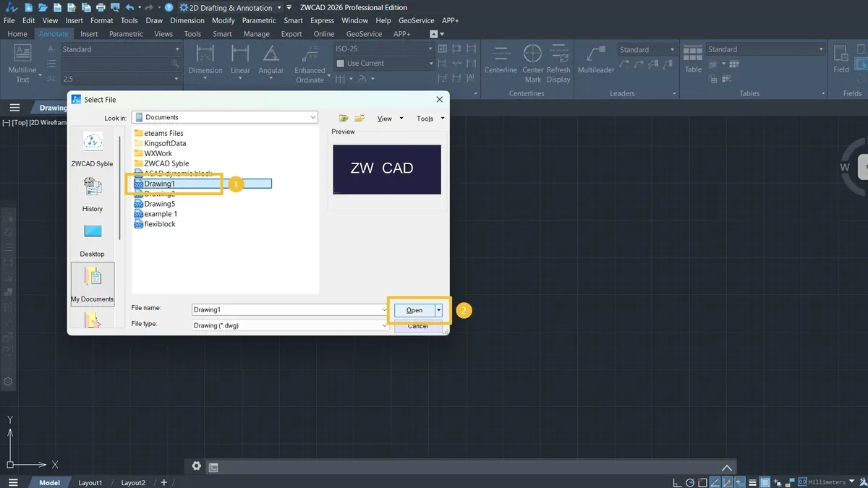
Task: Click the Centerline tool
Action: click(501, 60)
